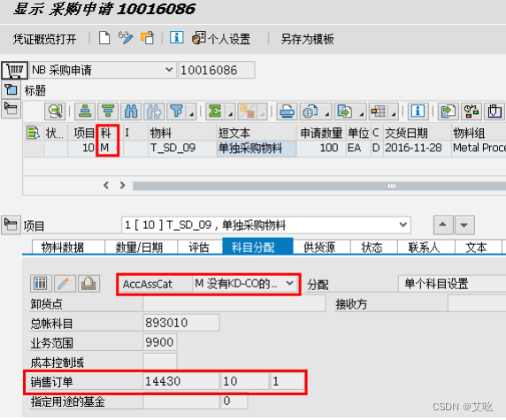506x420 pixels.
Task: Click the multiple account assignment table icon
Action: coord(41,284)
